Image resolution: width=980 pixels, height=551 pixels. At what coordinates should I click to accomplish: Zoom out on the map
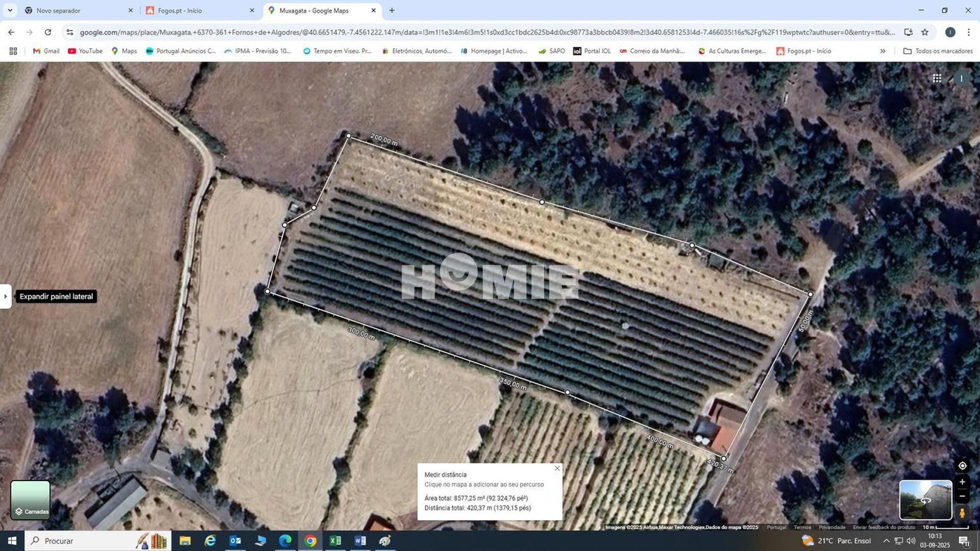click(962, 496)
